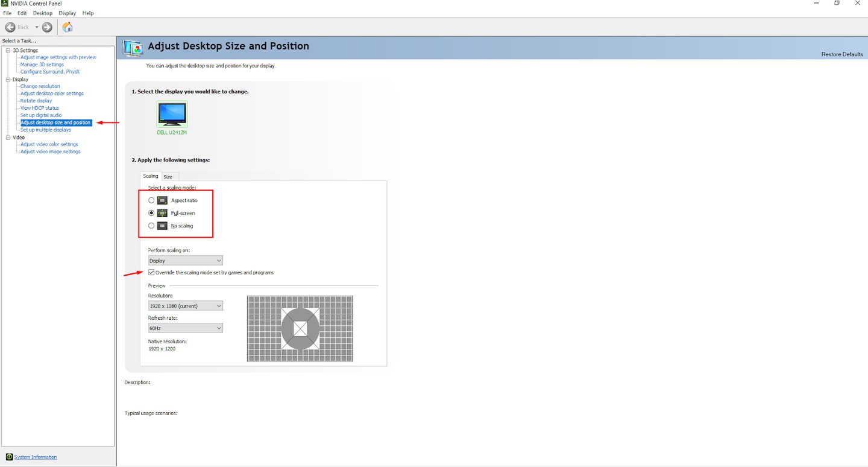Click the Full-screen scaling mode icon

point(162,212)
